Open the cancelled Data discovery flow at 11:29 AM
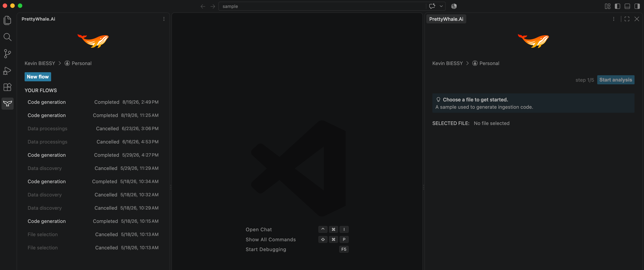This screenshot has width=644, height=270. coord(93,168)
